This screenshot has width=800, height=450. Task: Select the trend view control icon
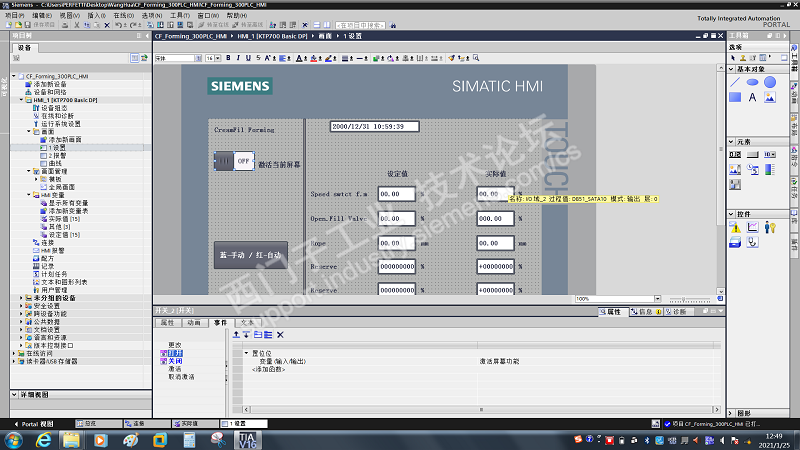(753, 228)
